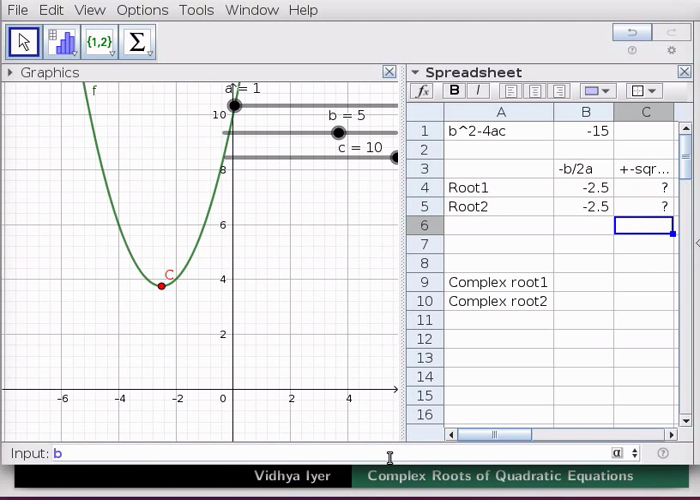Click slider b handle
The image size is (700, 500).
339,133
